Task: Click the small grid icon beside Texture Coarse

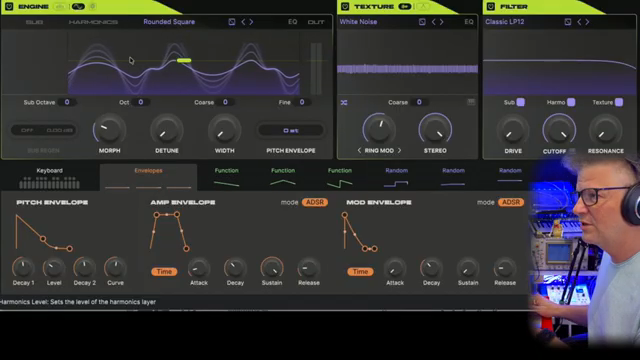Action: (x=471, y=102)
